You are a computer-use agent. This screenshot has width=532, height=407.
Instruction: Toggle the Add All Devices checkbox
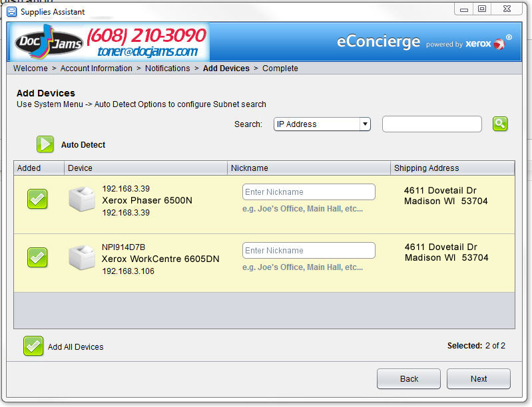33,346
